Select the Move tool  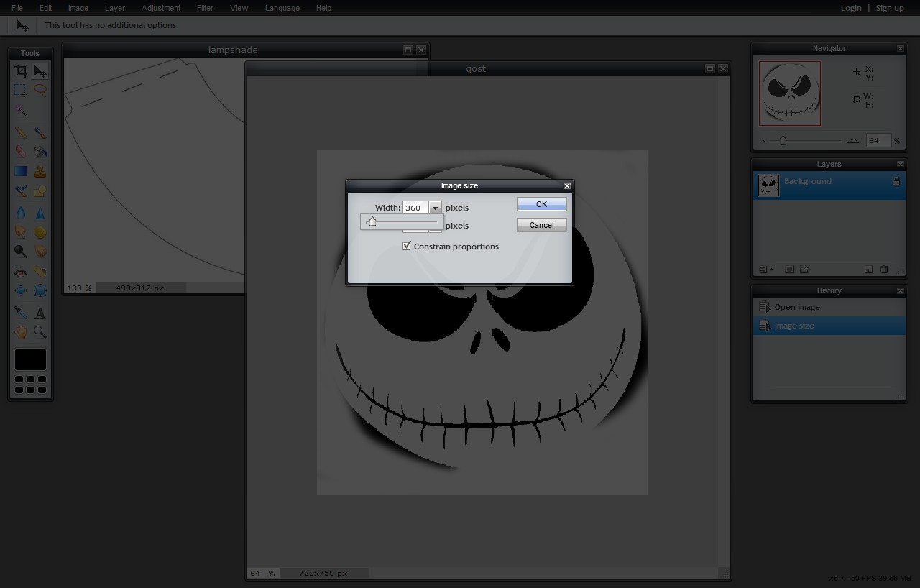(40, 70)
